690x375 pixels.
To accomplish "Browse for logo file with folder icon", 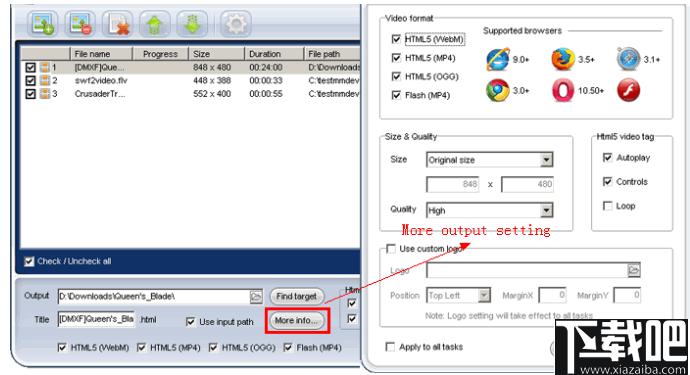I will click(x=634, y=270).
